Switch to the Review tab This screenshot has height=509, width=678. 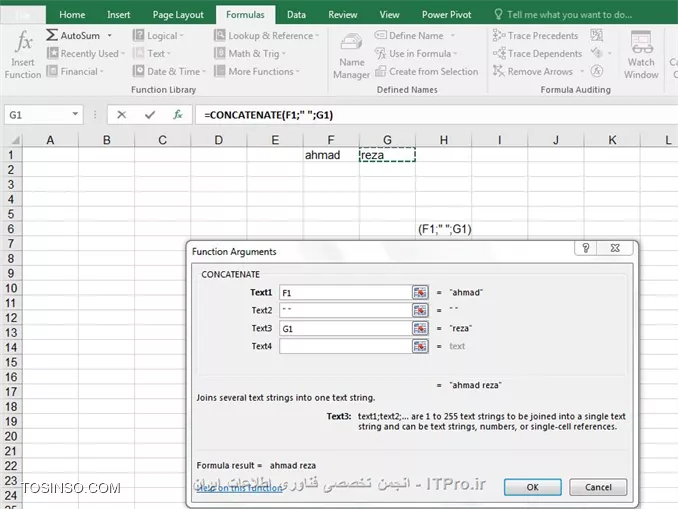[342, 15]
